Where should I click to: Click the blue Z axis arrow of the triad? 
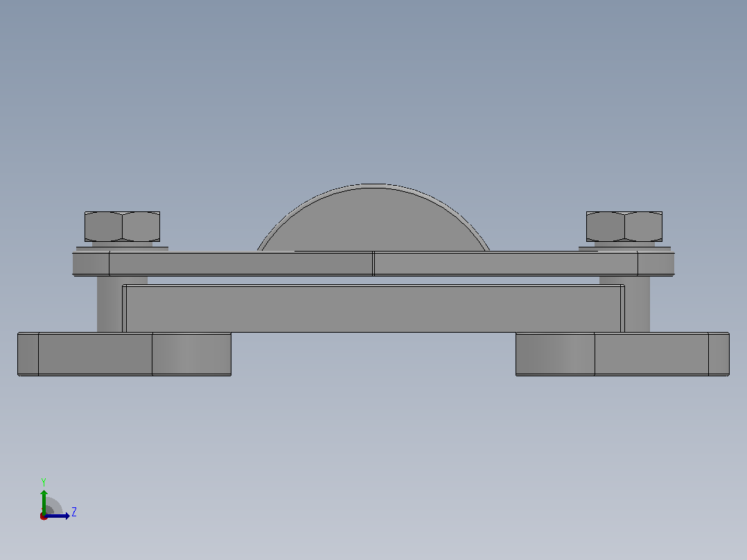pos(57,516)
